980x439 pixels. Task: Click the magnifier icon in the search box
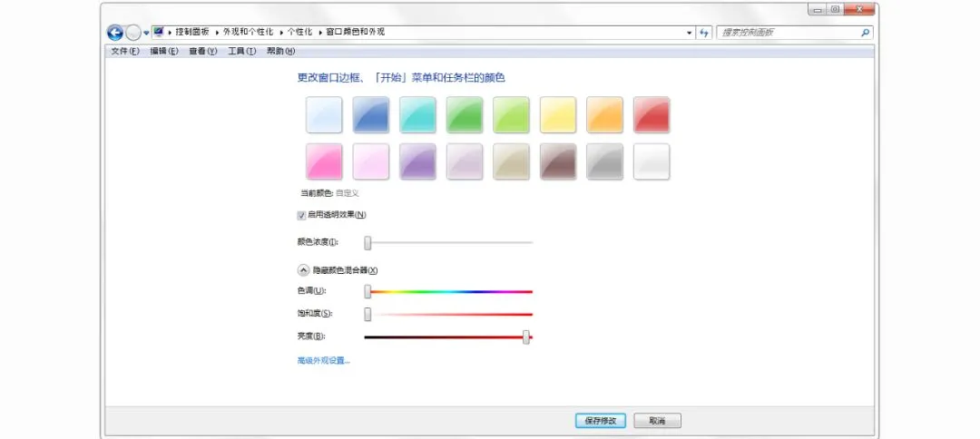866,33
